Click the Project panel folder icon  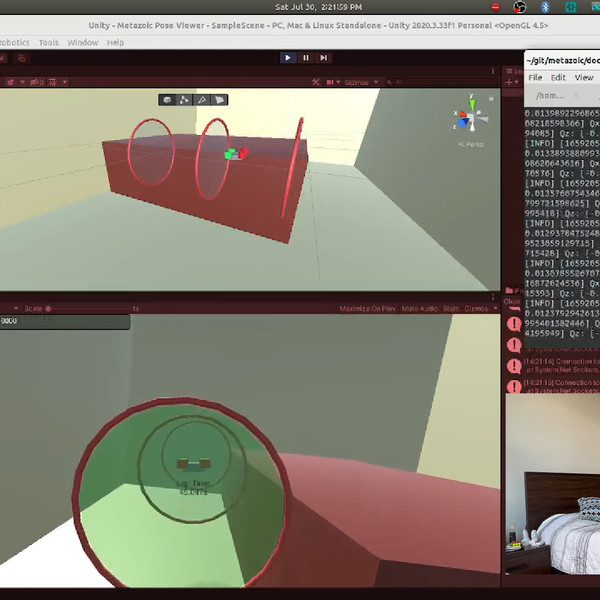click(509, 291)
